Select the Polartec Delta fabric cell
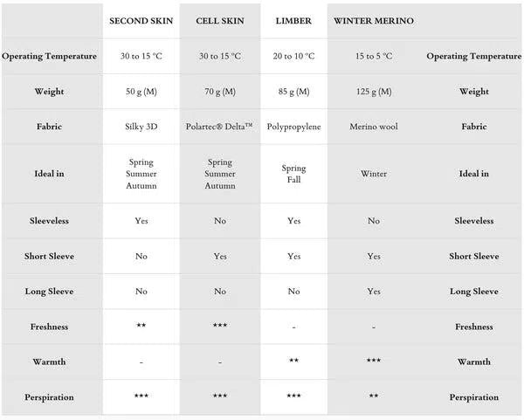The image size is (524, 420). 220,127
